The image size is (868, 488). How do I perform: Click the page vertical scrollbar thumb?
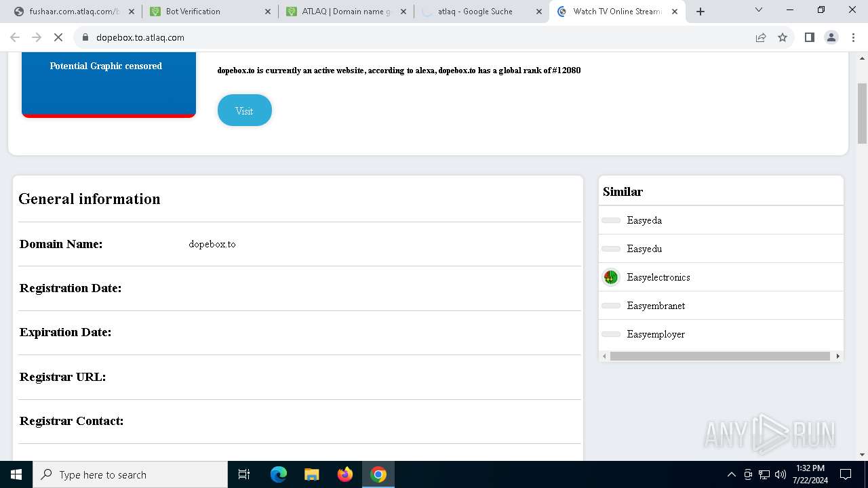[862, 113]
